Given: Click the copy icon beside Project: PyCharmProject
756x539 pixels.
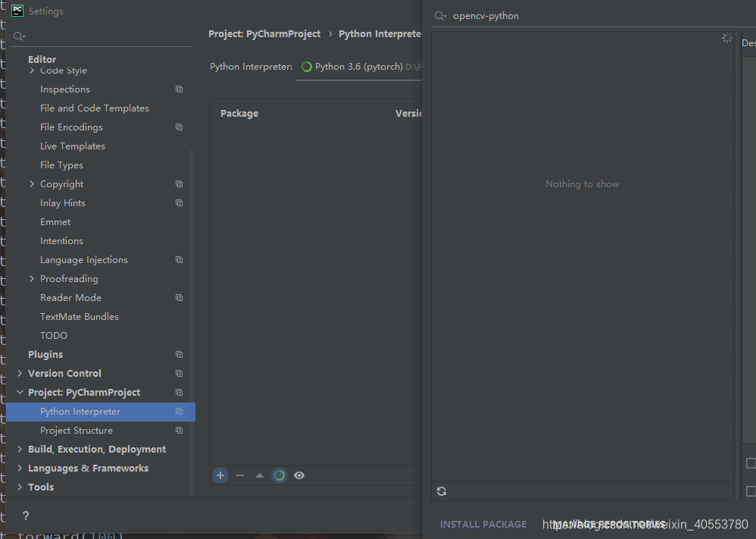Looking at the screenshot, I should point(179,392).
